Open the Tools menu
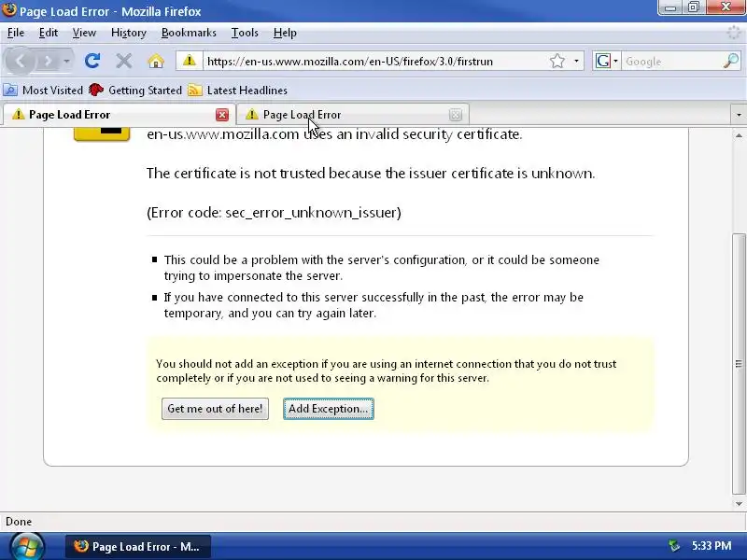Viewport: 747px width, 560px height. (x=245, y=33)
